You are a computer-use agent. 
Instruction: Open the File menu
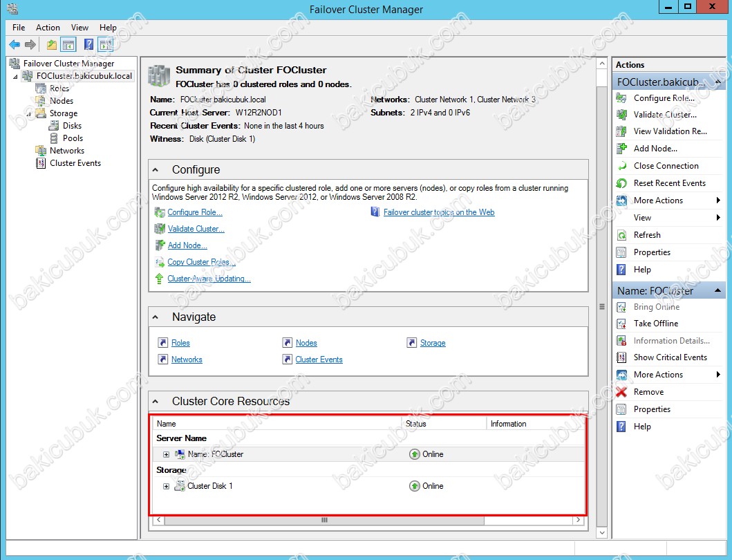(x=19, y=28)
